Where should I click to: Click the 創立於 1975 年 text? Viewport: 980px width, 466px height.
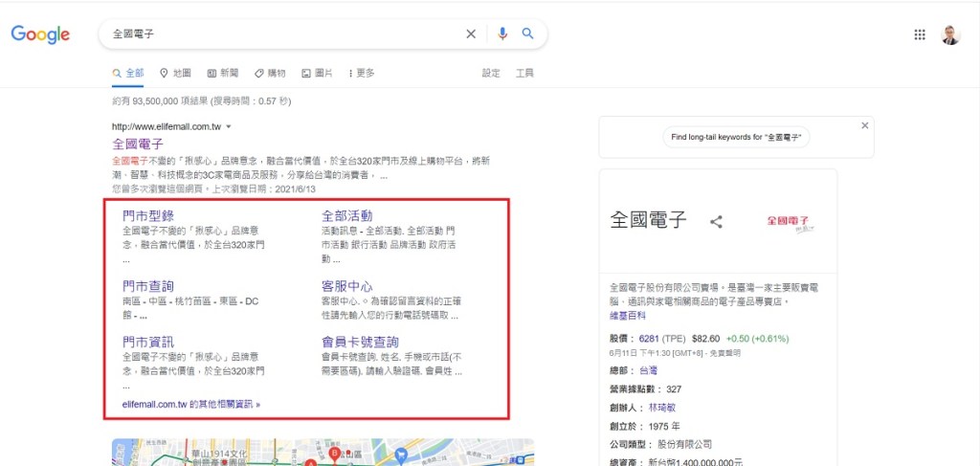pyautogui.click(x=645, y=426)
